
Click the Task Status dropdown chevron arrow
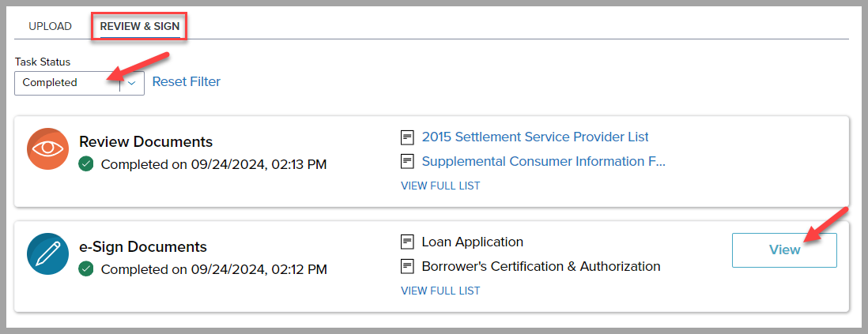point(132,82)
